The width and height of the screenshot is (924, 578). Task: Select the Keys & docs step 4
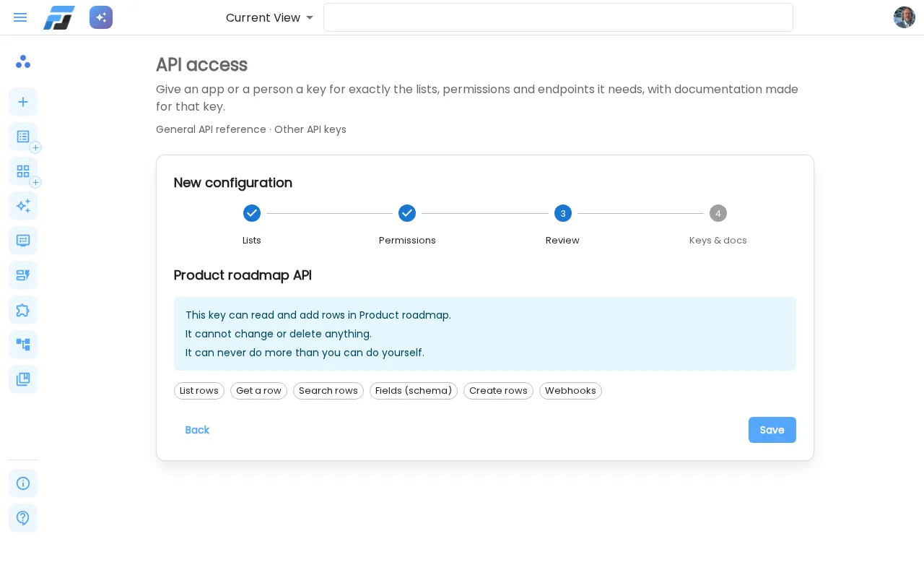pos(718,225)
